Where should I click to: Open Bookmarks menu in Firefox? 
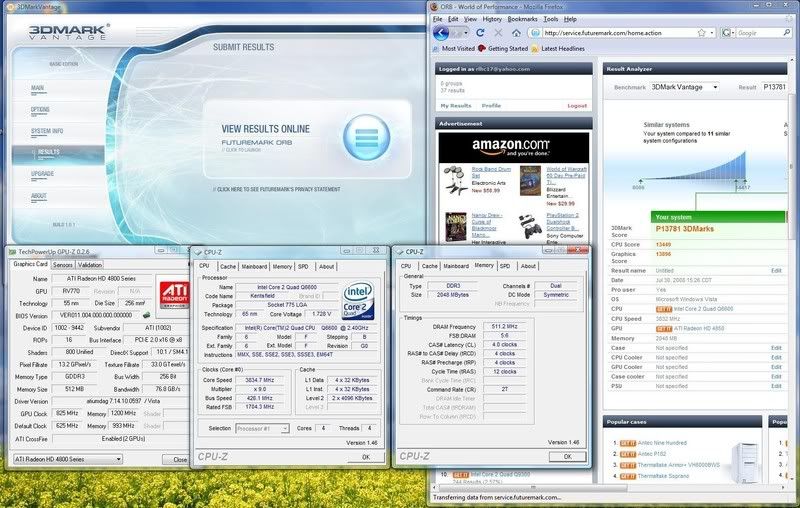pyautogui.click(x=522, y=19)
